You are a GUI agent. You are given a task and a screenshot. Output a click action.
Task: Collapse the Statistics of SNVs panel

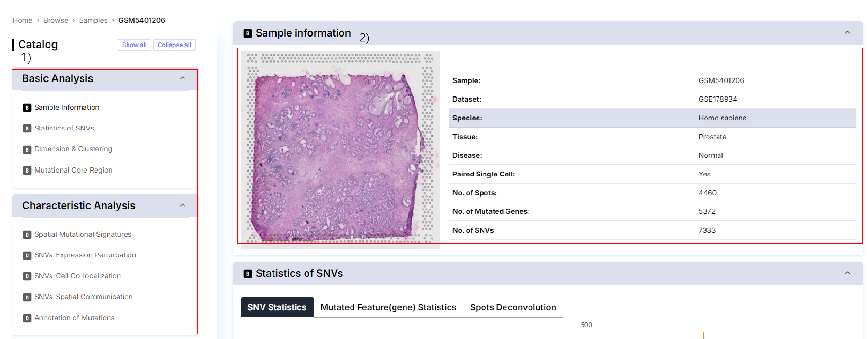847,273
